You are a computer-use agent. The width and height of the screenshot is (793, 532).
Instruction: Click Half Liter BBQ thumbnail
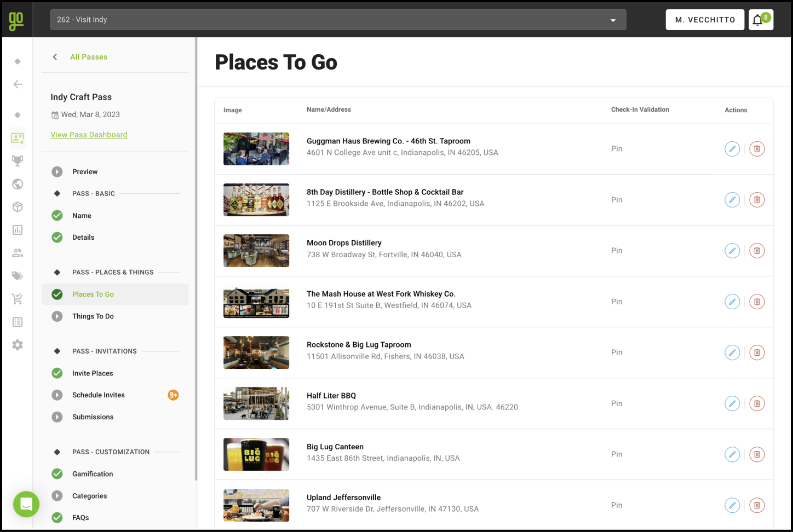coord(256,403)
